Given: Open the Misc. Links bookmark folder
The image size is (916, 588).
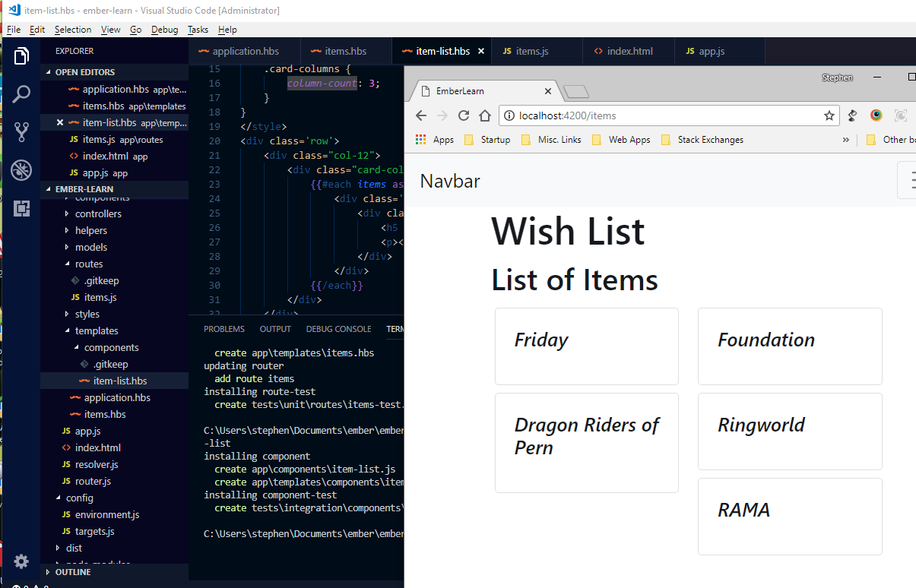Looking at the screenshot, I should tap(550, 140).
